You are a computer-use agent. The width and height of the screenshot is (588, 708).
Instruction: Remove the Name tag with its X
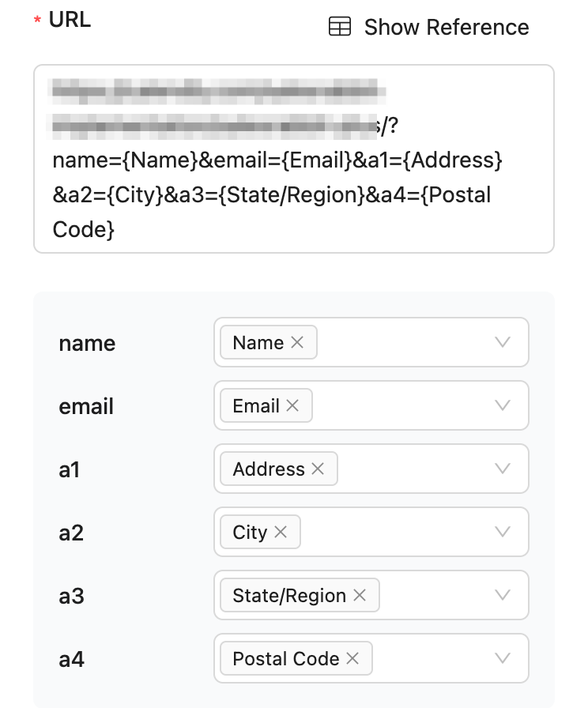tap(297, 342)
